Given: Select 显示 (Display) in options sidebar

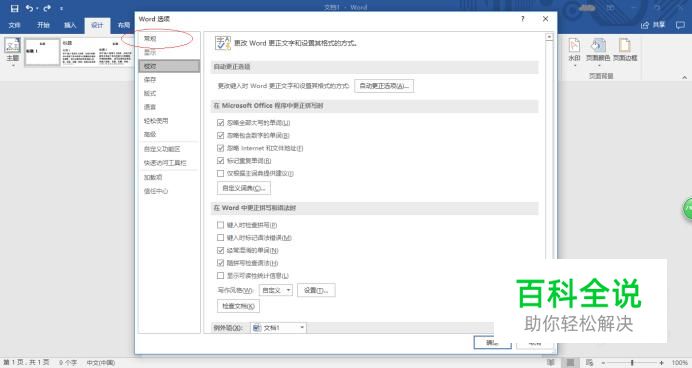Looking at the screenshot, I should click(x=169, y=53).
